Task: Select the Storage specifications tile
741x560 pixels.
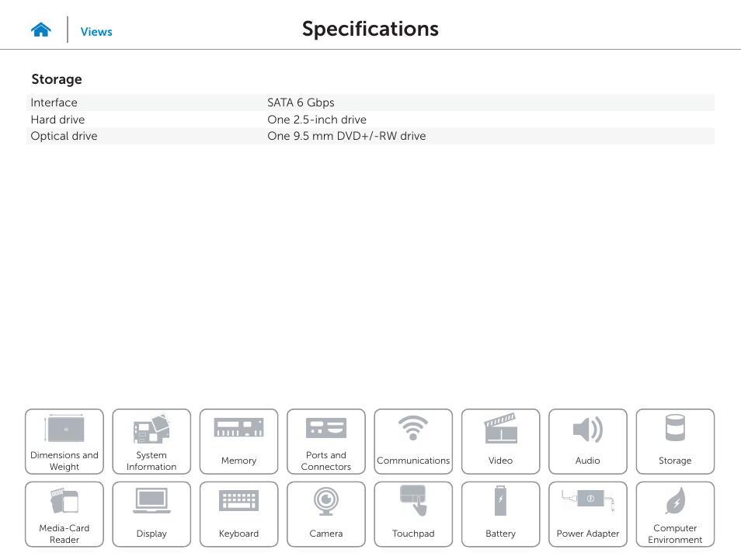Action: 675,441
